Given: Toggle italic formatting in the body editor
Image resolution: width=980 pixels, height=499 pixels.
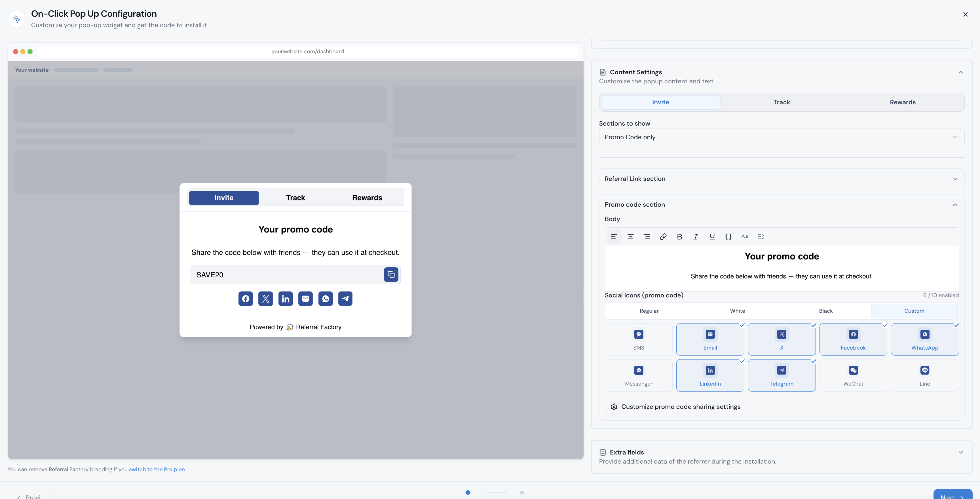Looking at the screenshot, I should 696,236.
